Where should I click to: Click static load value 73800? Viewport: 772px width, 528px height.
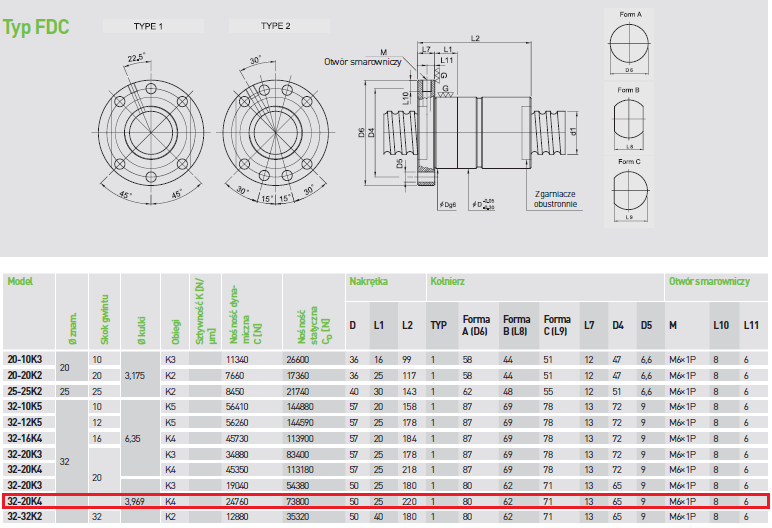point(299,500)
